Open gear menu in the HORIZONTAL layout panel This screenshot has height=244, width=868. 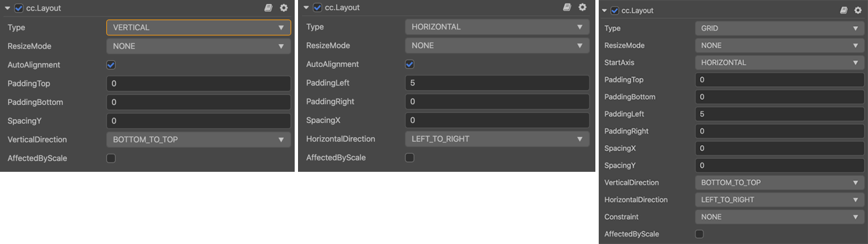582,7
